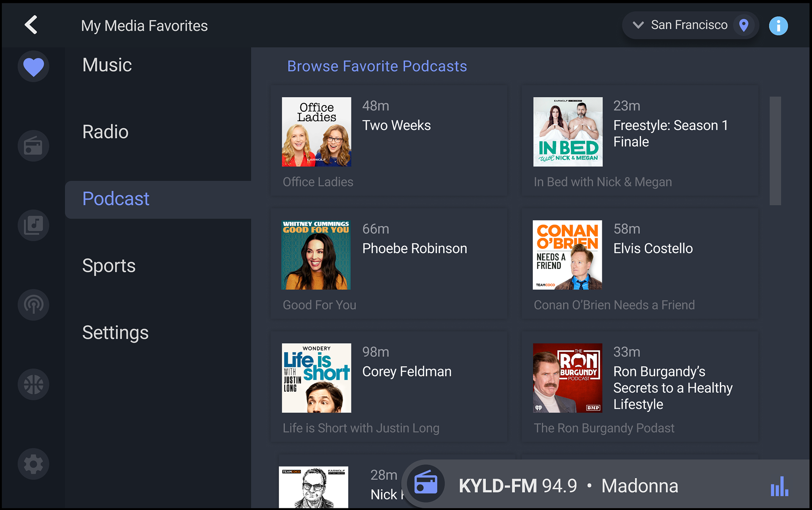The image size is (812, 510).
Task: Click Browse Favorite Podcasts link
Action: [x=377, y=66]
